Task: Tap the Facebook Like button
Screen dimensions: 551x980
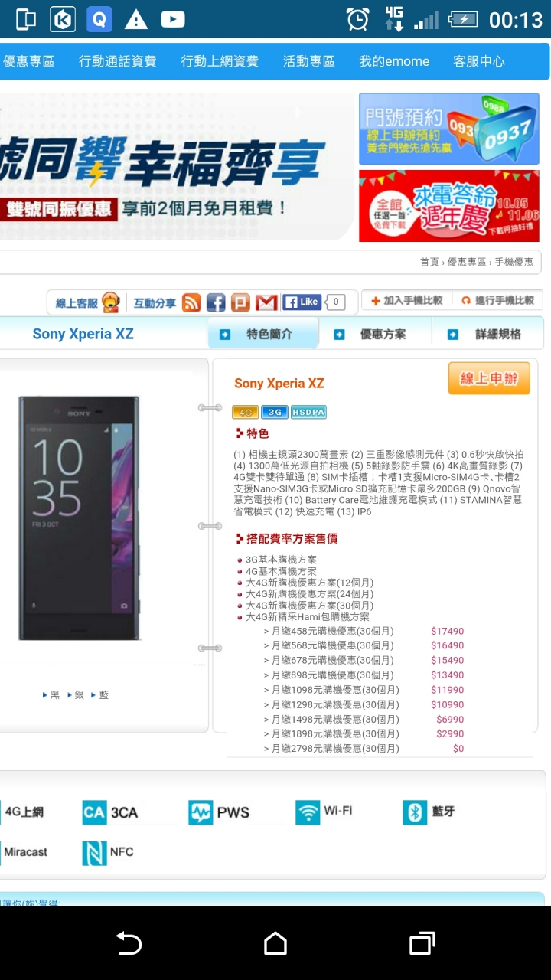Action: point(302,302)
